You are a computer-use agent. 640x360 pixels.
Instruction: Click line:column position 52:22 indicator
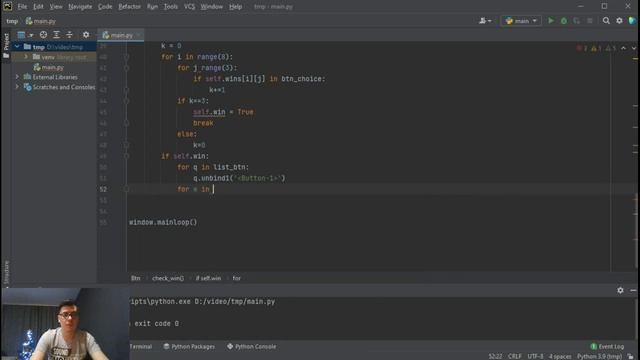[496, 356]
